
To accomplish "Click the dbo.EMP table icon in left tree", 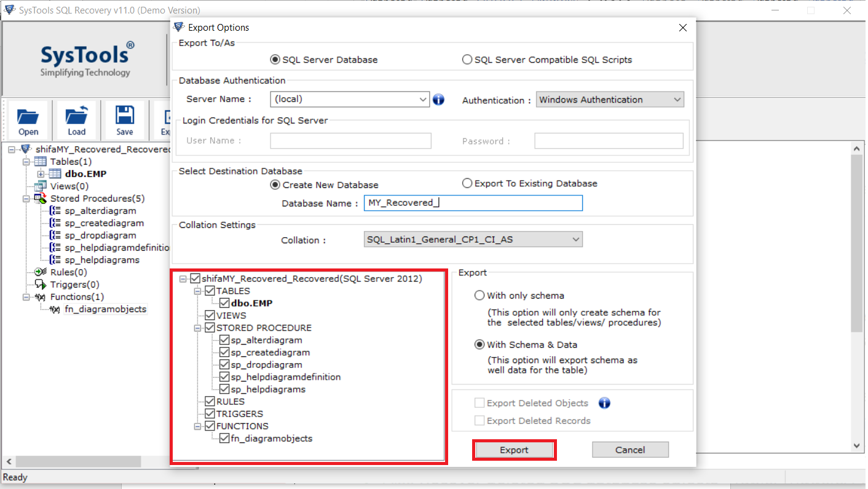I will coord(55,174).
